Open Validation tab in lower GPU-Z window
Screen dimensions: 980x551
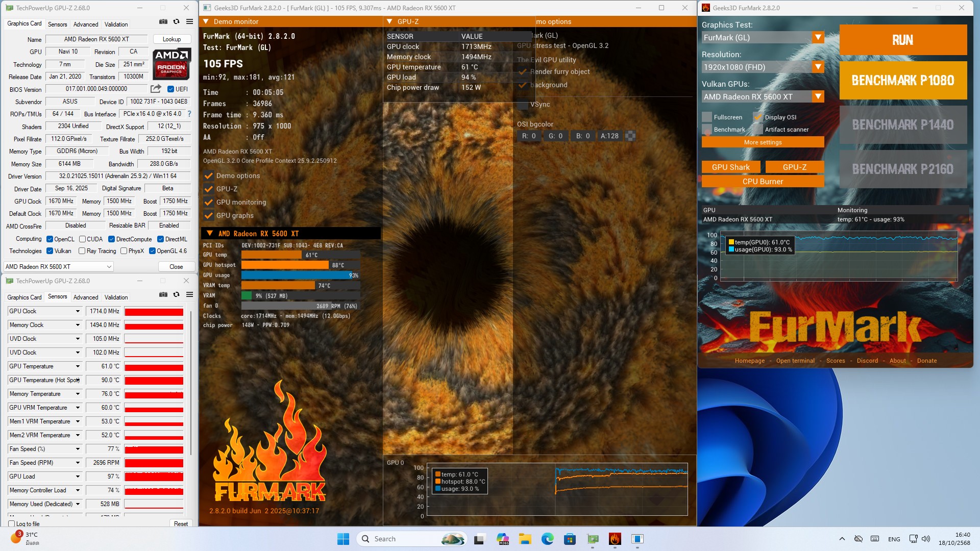pos(116,297)
